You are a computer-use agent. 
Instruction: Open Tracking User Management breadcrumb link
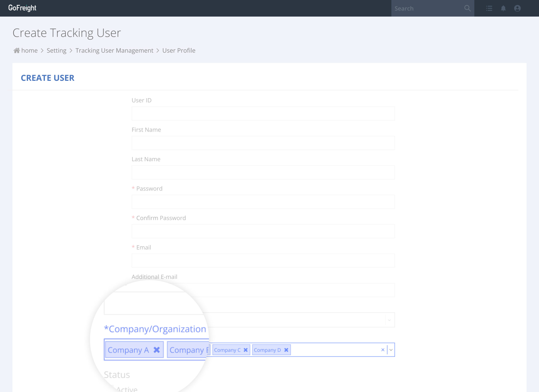pos(114,50)
